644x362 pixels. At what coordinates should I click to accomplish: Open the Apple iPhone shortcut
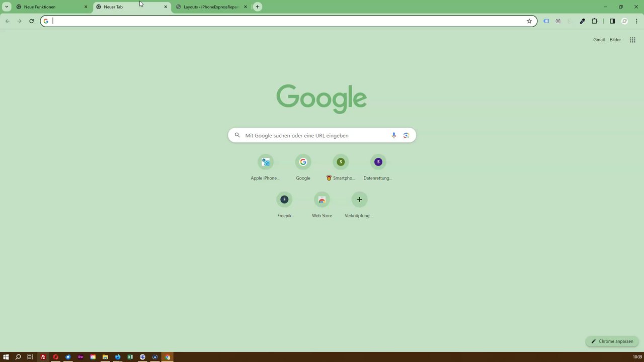(x=266, y=168)
